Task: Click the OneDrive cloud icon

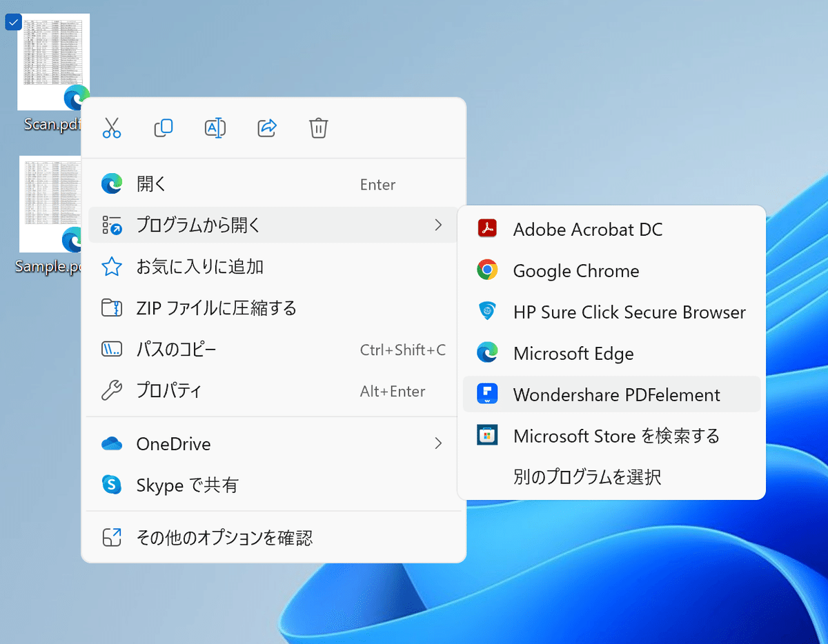Action: point(112,443)
